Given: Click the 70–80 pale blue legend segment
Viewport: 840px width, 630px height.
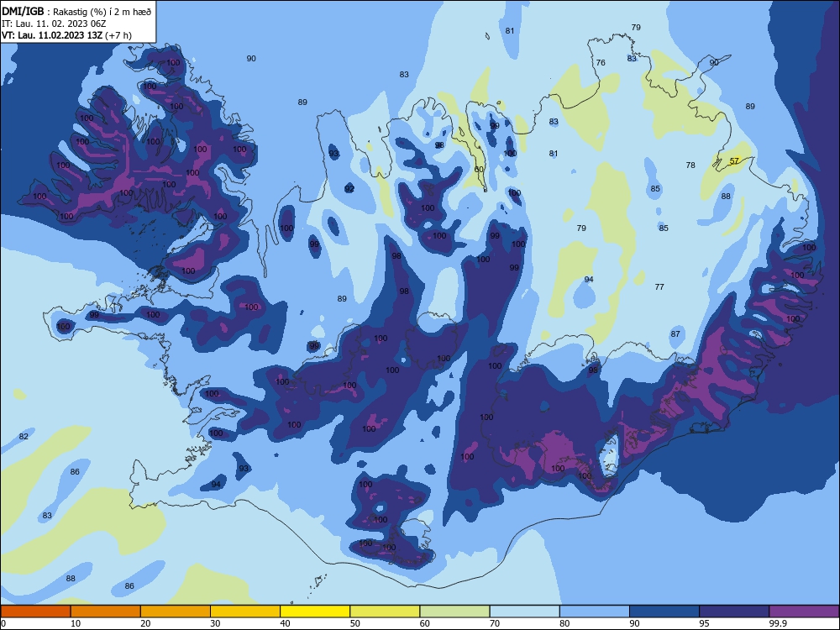Looking at the screenshot, I should point(524,612).
